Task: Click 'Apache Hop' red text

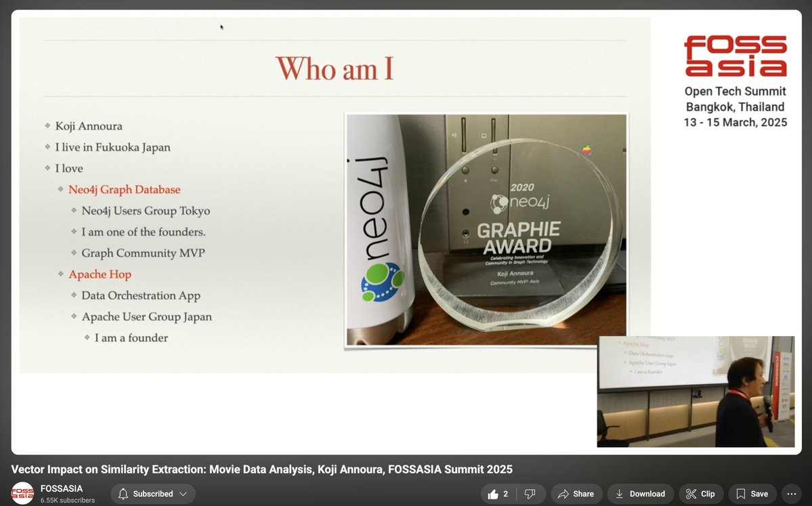Action: pos(100,274)
